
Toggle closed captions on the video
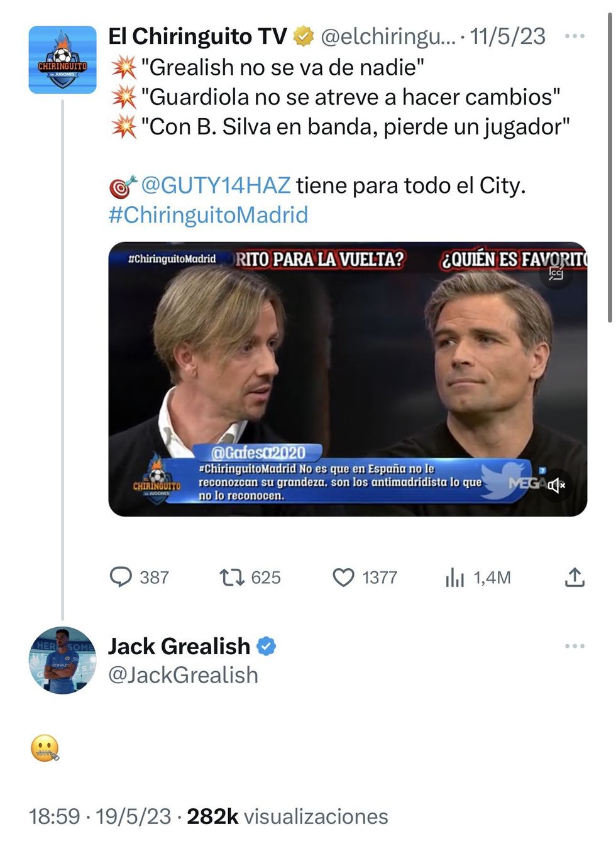[556, 273]
